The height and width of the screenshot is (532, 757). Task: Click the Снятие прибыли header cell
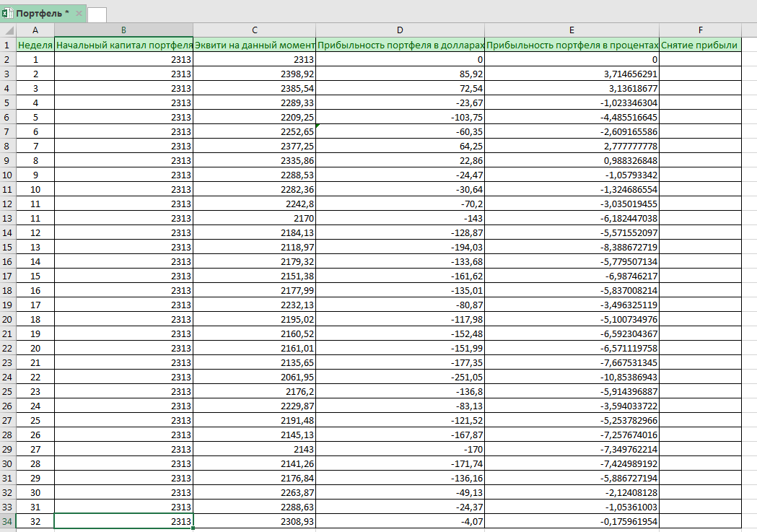[700, 45]
